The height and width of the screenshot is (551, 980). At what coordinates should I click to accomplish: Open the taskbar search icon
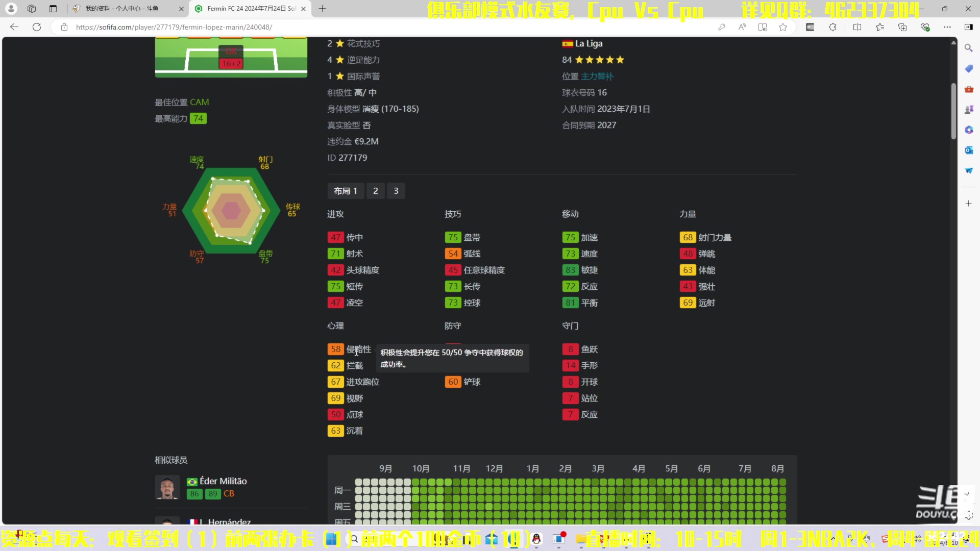point(354,539)
